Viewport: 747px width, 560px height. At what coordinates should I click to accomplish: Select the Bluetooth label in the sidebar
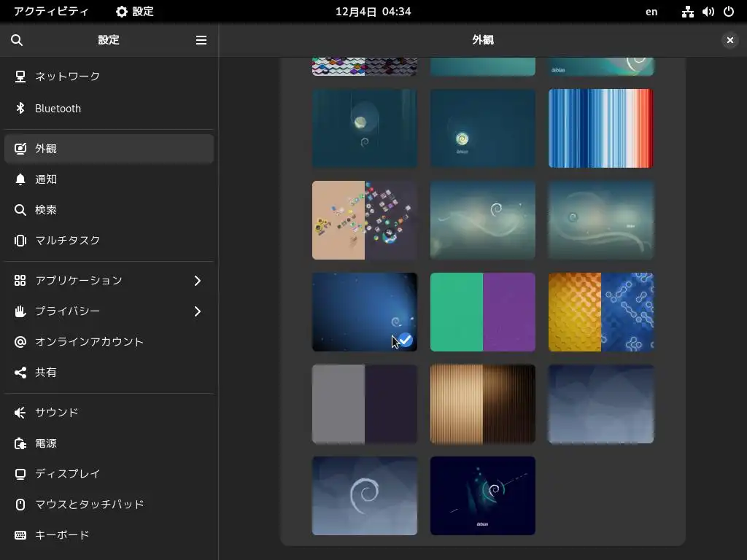click(58, 109)
